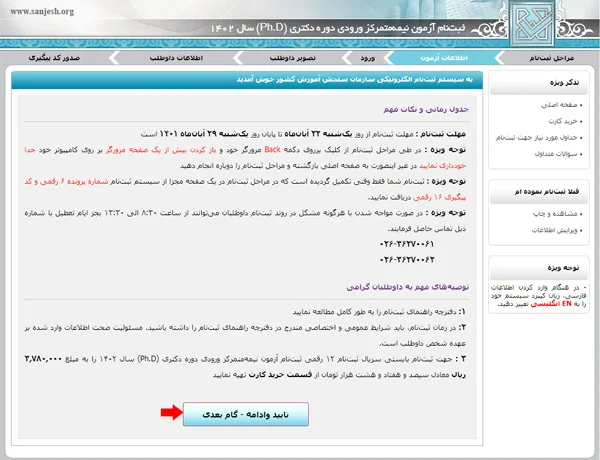This screenshot has height=460, width=600.
Task: Select the تصویر داوطلب step tab
Action: click(293, 58)
